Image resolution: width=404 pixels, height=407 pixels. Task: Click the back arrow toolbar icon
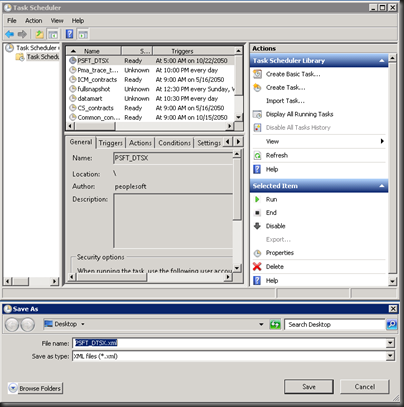coord(10,34)
